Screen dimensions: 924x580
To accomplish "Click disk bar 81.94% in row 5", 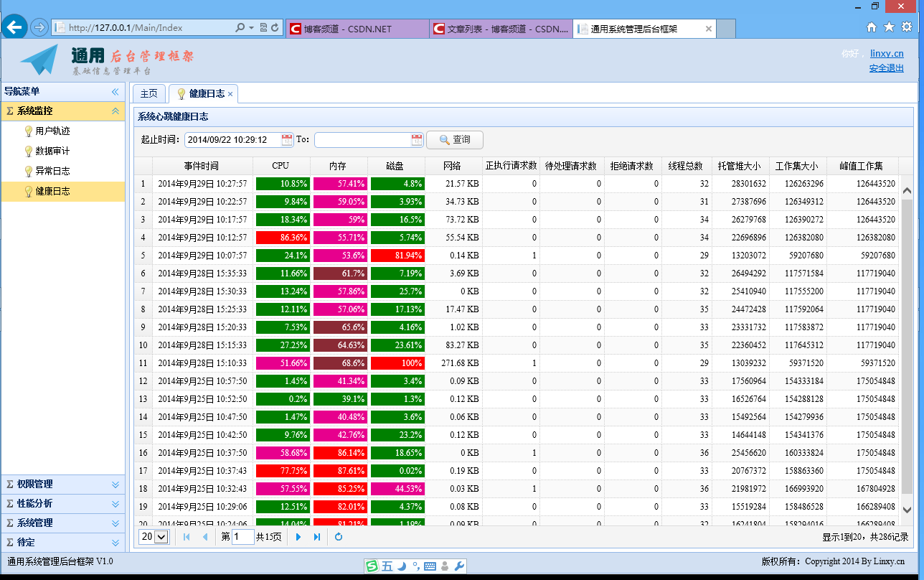I will (x=397, y=256).
